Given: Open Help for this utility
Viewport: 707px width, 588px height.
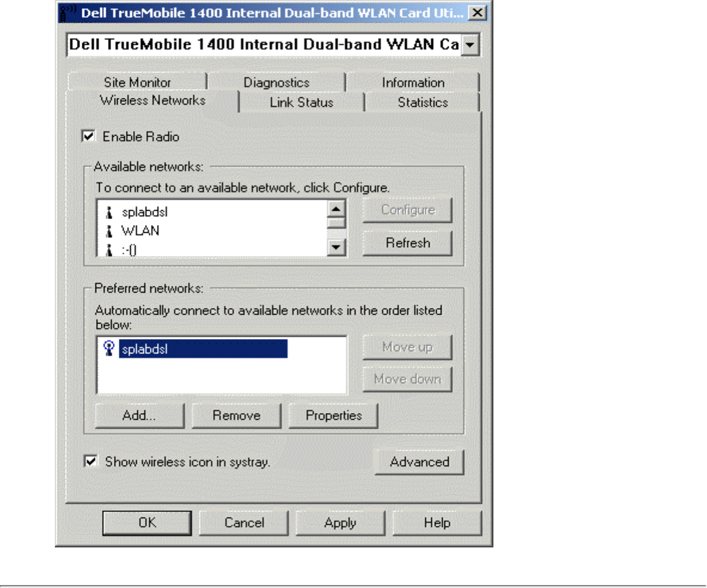Looking at the screenshot, I should pyautogui.click(x=437, y=523).
